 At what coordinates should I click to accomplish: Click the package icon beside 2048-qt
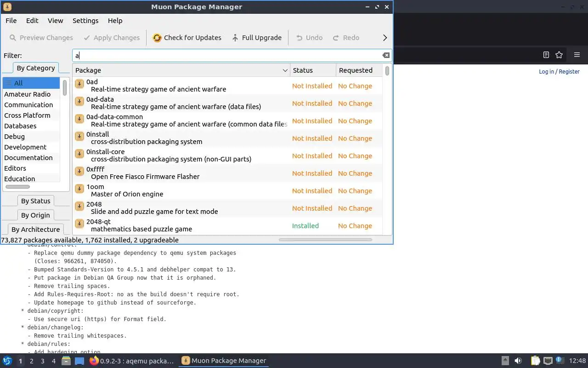[79, 223]
